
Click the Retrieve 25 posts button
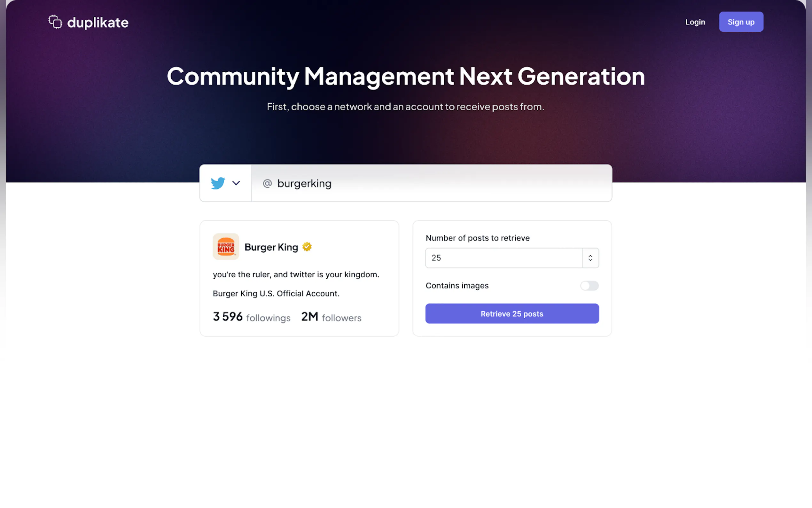click(512, 314)
